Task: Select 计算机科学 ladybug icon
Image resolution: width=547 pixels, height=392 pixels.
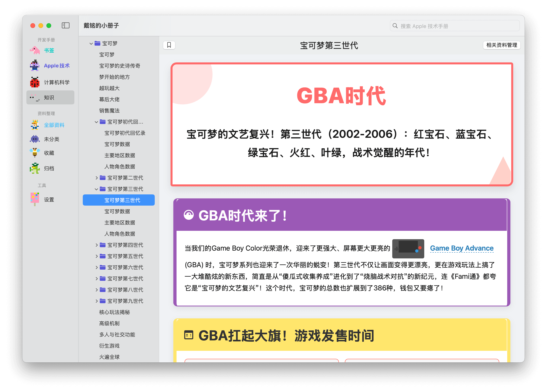Action: tap(35, 82)
